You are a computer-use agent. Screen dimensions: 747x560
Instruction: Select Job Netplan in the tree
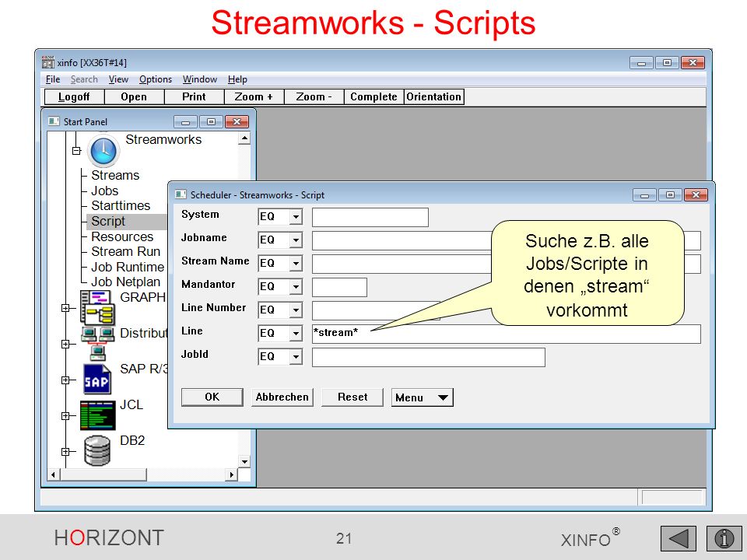[x=126, y=282]
